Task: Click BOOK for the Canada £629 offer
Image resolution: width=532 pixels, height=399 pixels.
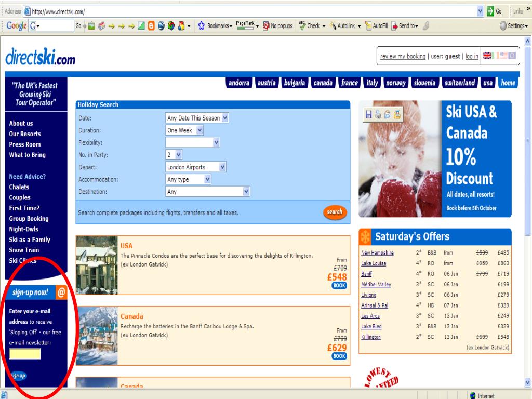Action: point(339,356)
